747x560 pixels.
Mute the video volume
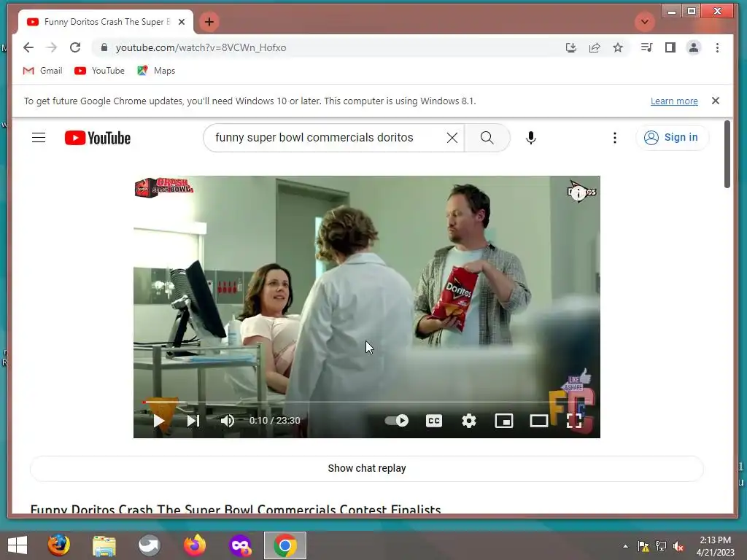point(228,421)
